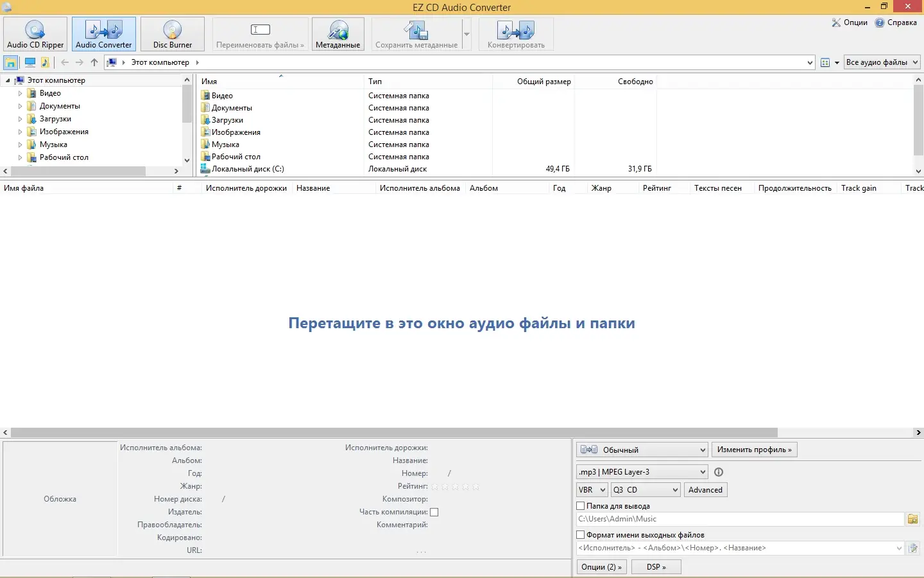Expand the Видео folder in tree
The width and height of the screenshot is (924, 578).
[x=20, y=93]
